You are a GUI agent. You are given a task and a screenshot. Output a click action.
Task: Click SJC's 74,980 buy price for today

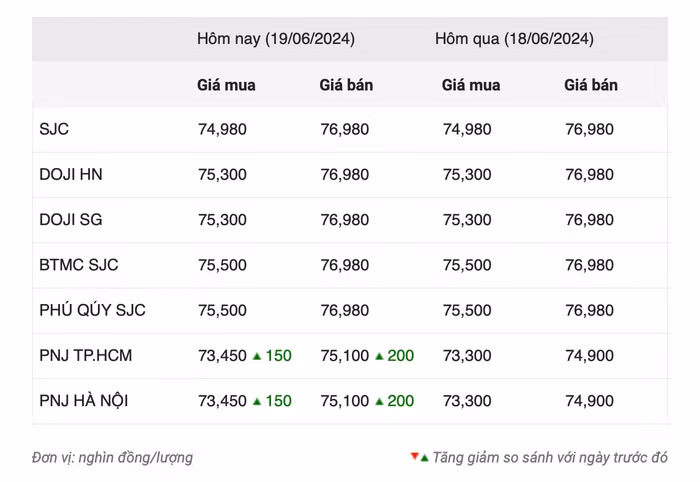point(222,129)
